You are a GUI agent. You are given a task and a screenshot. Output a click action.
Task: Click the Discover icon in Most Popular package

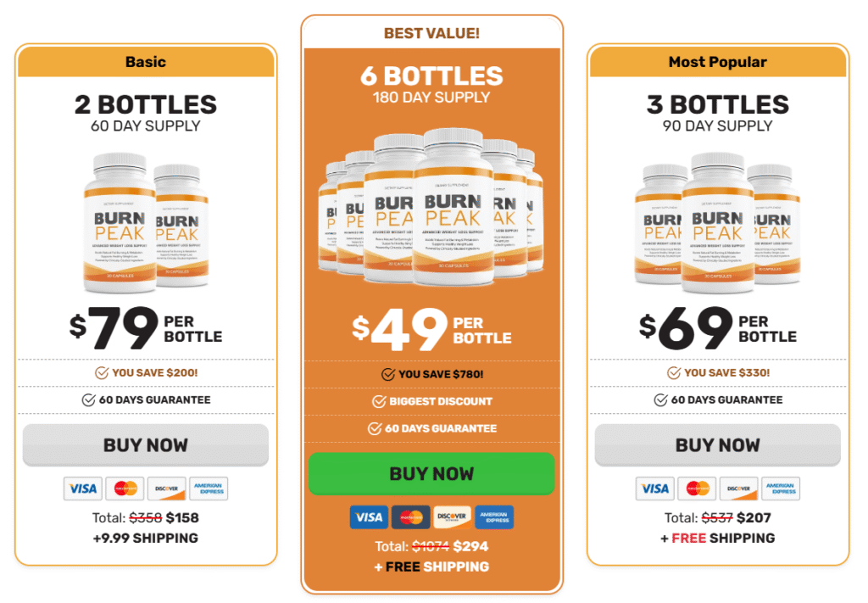738,489
